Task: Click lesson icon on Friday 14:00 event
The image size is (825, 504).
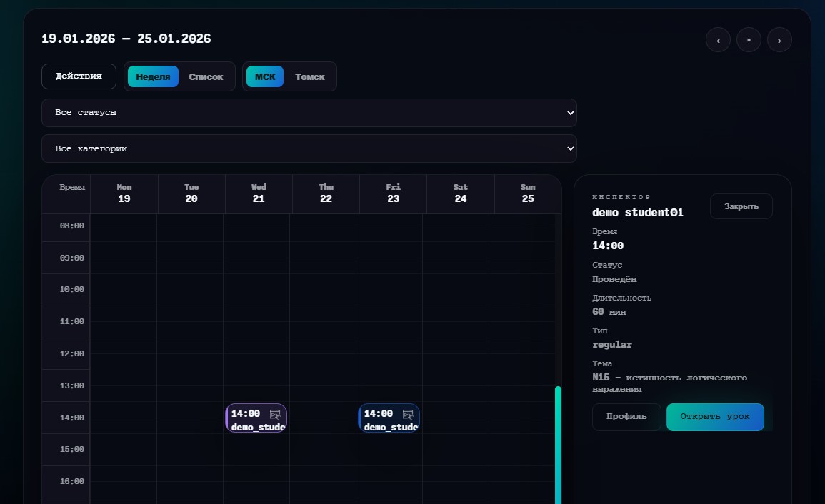Action: [408, 414]
